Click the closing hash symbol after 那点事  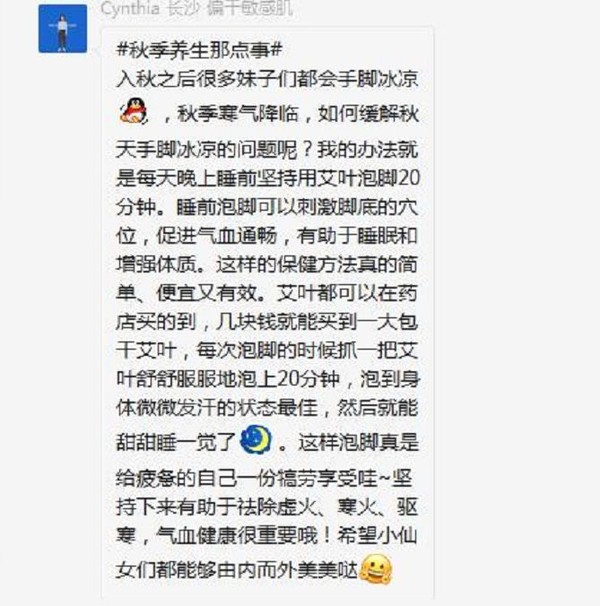[x=277, y=50]
